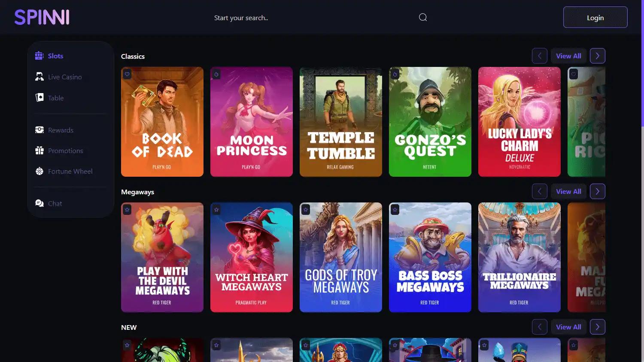Viewport: 644px width, 362px height.
Task: Click the Spinni logo
Action: tap(42, 17)
